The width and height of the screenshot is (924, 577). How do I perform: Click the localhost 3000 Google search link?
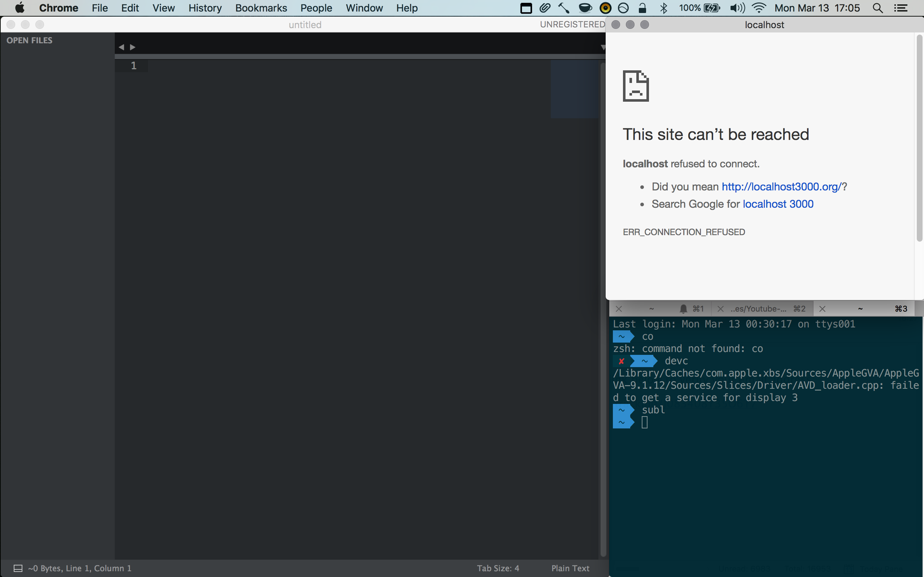[778, 204]
